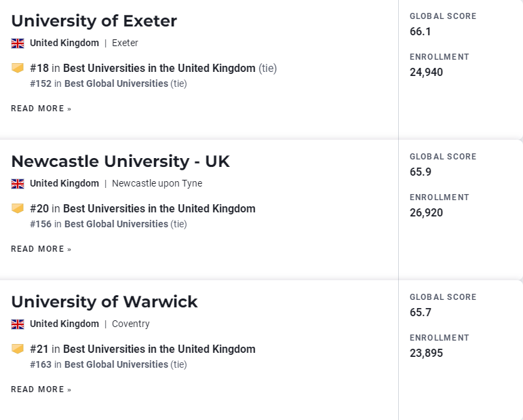Image resolution: width=523 pixels, height=420 pixels.
Task: Click the yellow badge icon next to #20 ranking
Action: tap(18, 208)
